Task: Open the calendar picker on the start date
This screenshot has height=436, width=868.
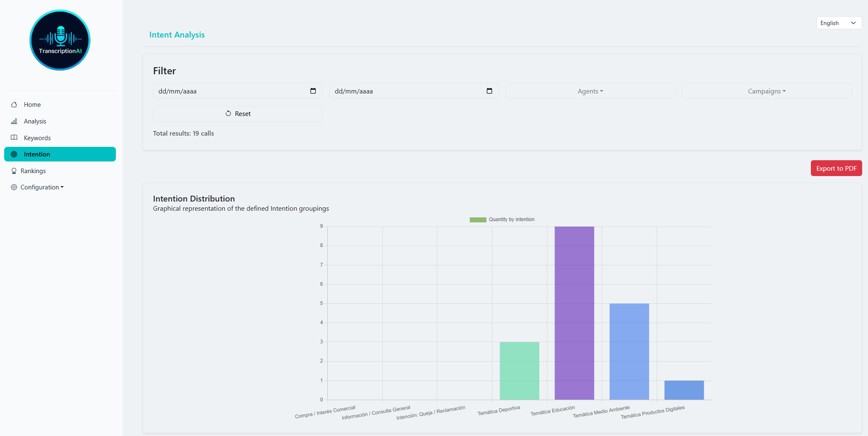Action: pyautogui.click(x=313, y=91)
